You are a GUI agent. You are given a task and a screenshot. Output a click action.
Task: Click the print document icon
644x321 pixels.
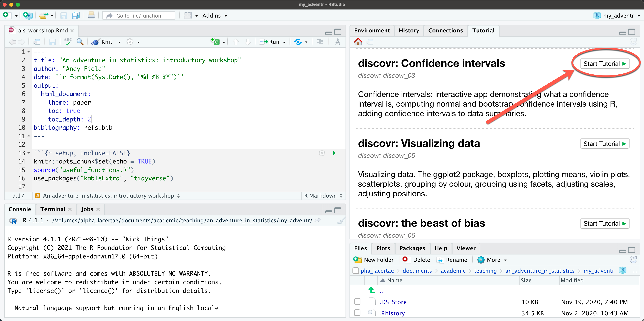click(x=91, y=16)
